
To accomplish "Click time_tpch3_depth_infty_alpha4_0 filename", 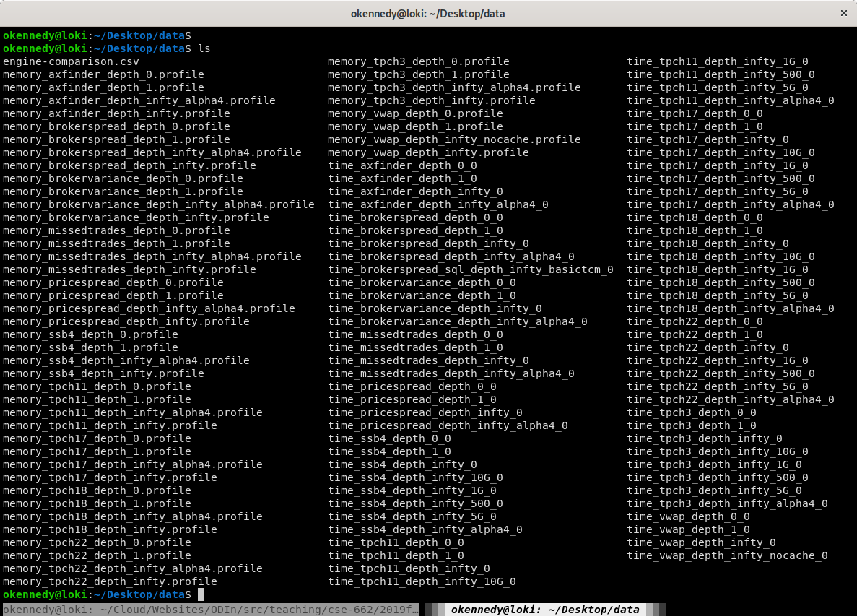I will (x=727, y=503).
